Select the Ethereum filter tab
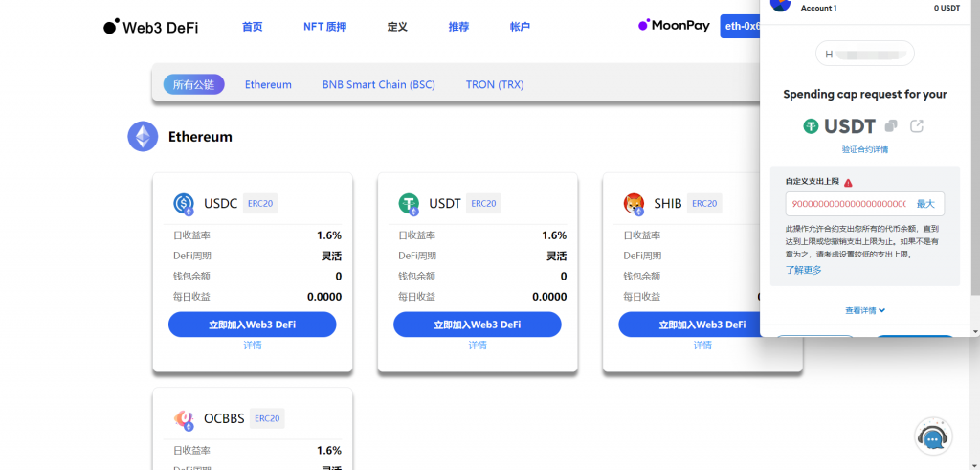This screenshot has width=980, height=470. coord(268,84)
